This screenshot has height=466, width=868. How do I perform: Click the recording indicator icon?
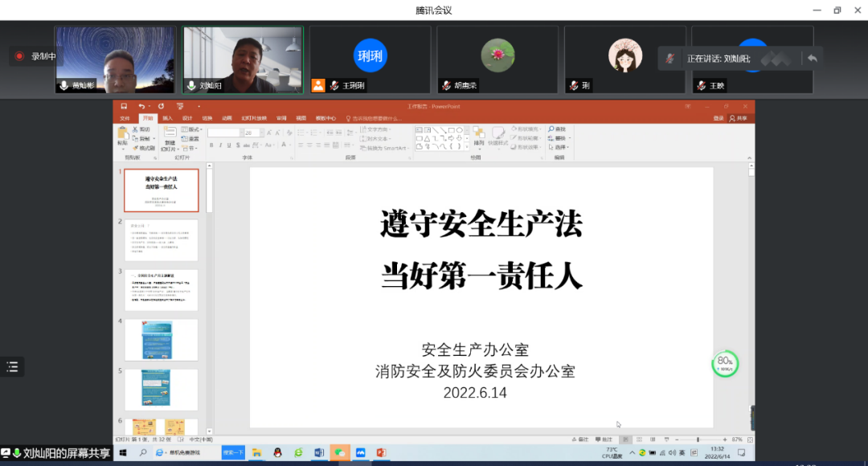pyautogui.click(x=20, y=57)
